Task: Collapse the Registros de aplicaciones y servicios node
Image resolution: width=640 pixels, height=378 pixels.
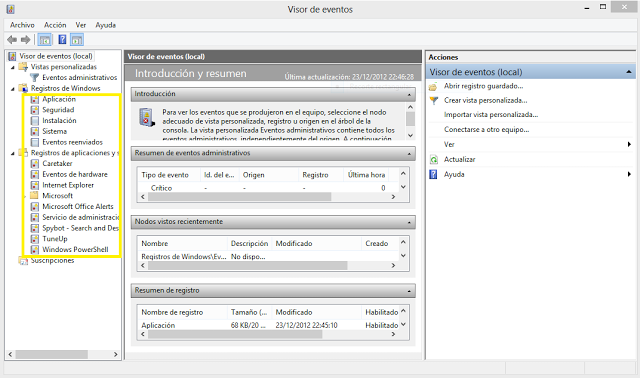Action: (12, 153)
